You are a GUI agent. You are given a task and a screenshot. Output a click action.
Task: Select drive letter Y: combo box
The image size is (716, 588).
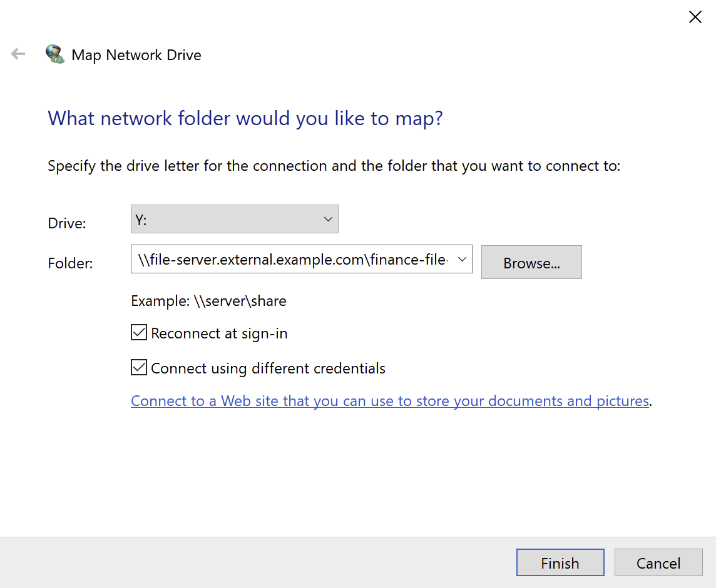[235, 219]
